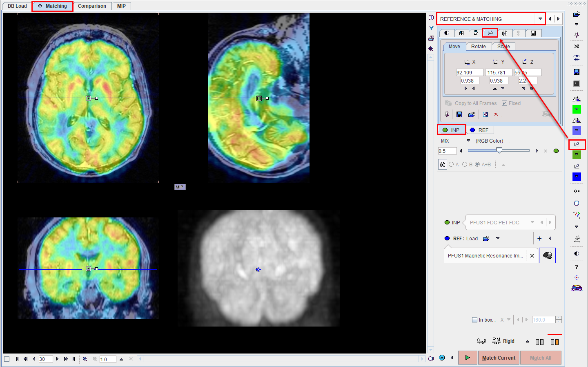The height and width of the screenshot is (367, 588).
Task: Select the REF image tab
Action: (480, 130)
